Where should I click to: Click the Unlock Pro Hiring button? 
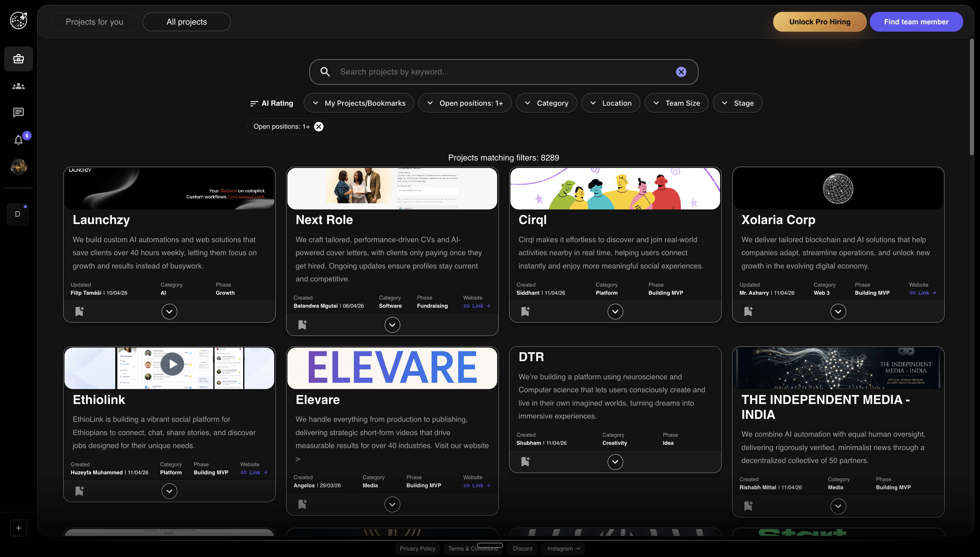819,21
